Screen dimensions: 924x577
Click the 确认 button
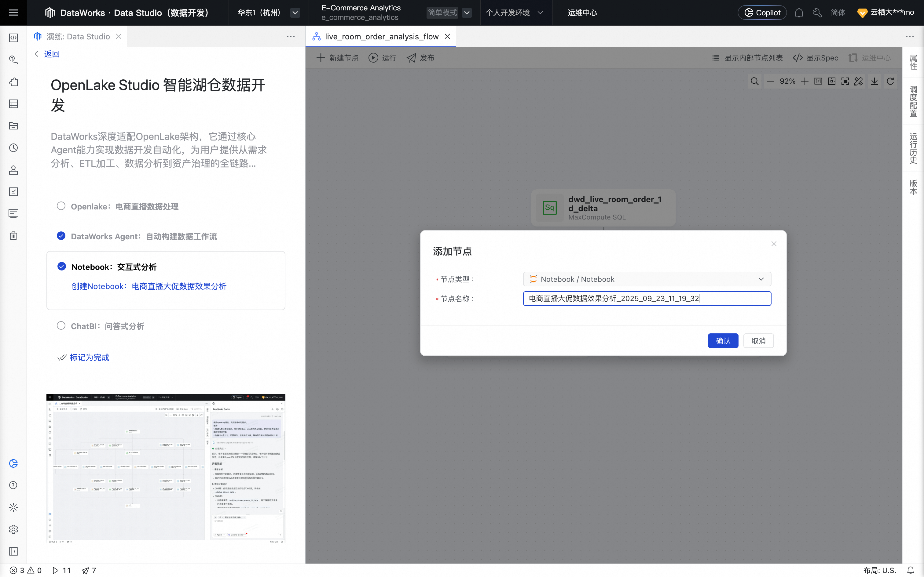723,341
